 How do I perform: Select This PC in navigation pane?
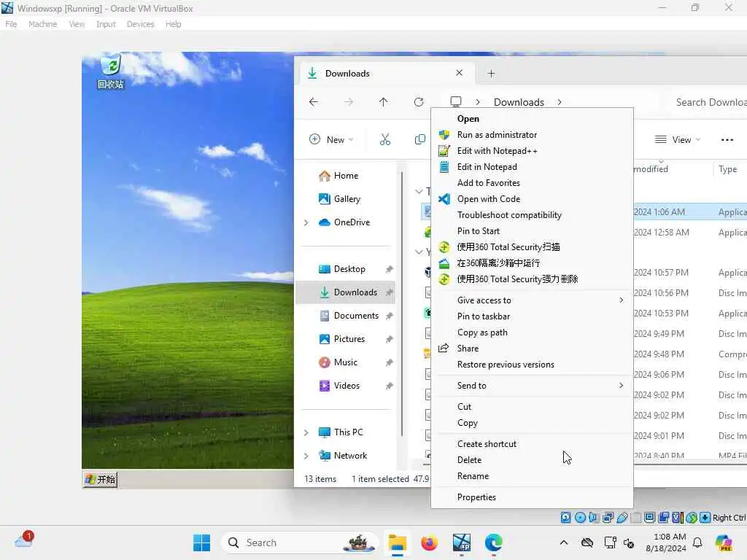[348, 432]
